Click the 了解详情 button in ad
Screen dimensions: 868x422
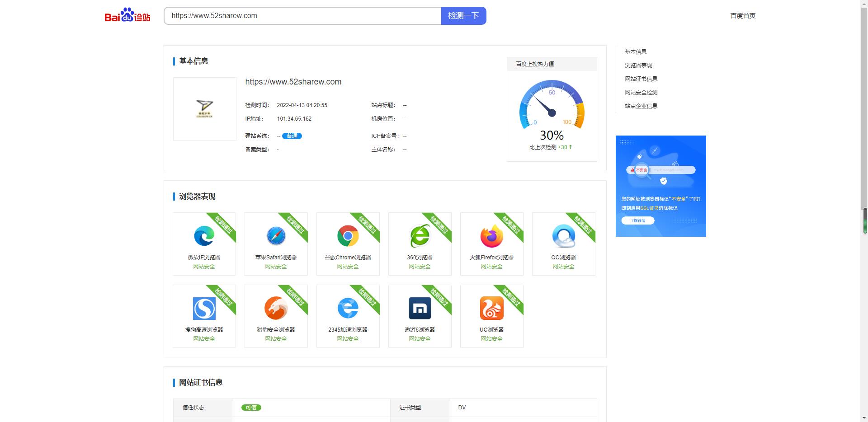coord(638,220)
